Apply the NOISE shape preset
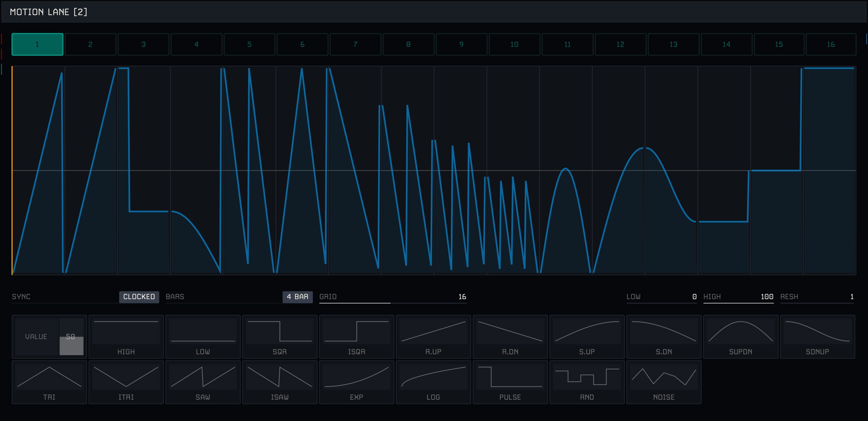868x421 pixels. click(664, 382)
